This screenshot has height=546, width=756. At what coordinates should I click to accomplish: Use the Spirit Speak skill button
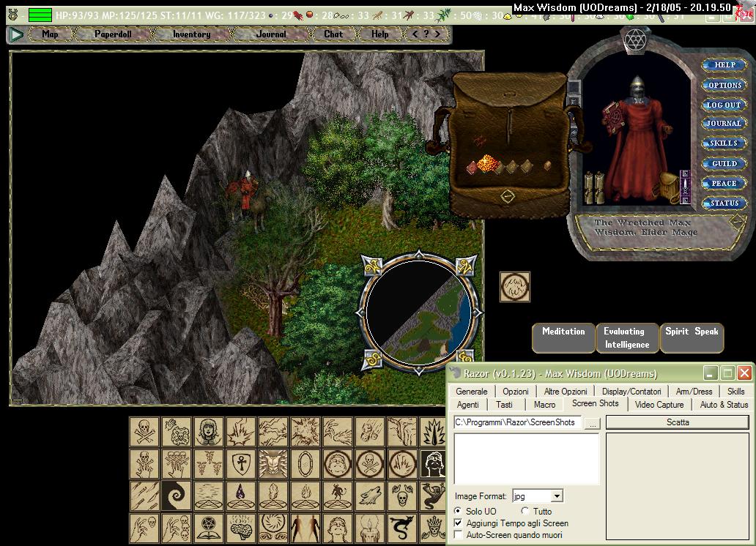[692, 338]
